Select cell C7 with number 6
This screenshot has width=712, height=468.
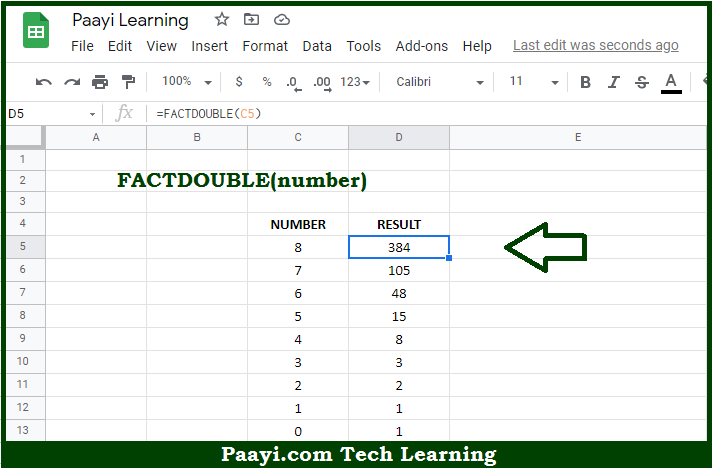click(x=298, y=293)
